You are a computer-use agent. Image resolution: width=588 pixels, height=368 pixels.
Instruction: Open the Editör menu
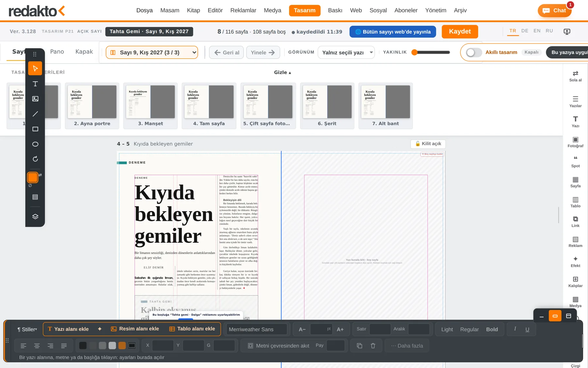click(x=215, y=10)
